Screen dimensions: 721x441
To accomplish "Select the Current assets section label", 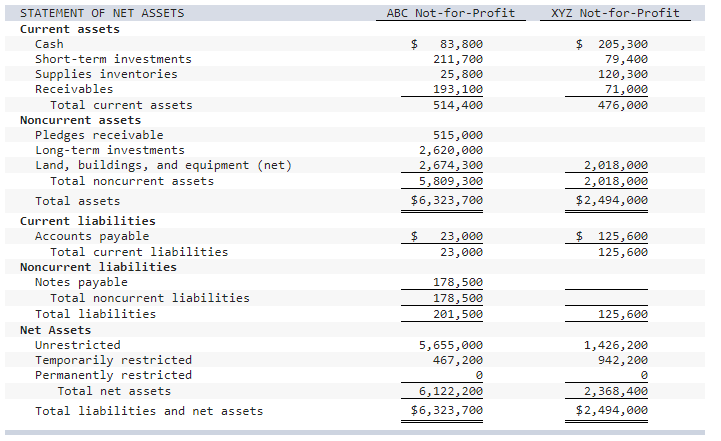I will [x=70, y=29].
